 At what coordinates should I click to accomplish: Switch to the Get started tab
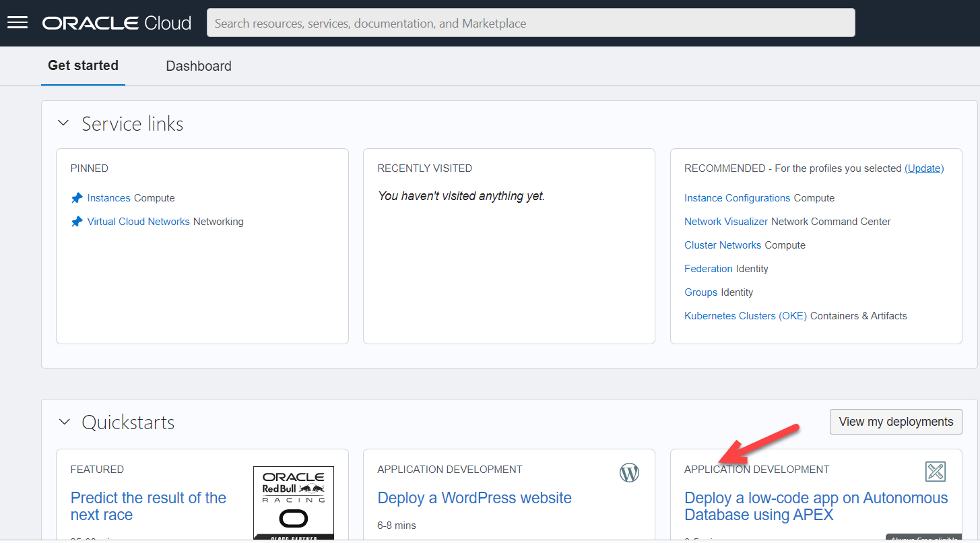click(x=83, y=65)
